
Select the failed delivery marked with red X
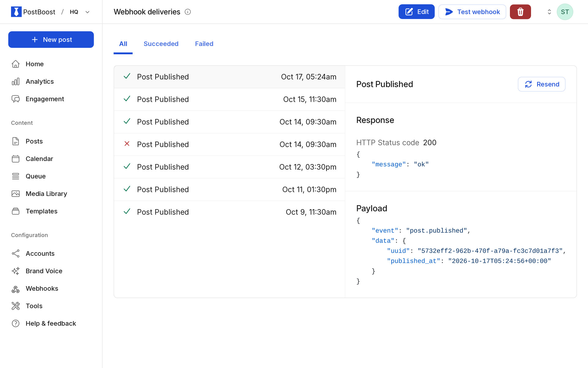coord(229,144)
